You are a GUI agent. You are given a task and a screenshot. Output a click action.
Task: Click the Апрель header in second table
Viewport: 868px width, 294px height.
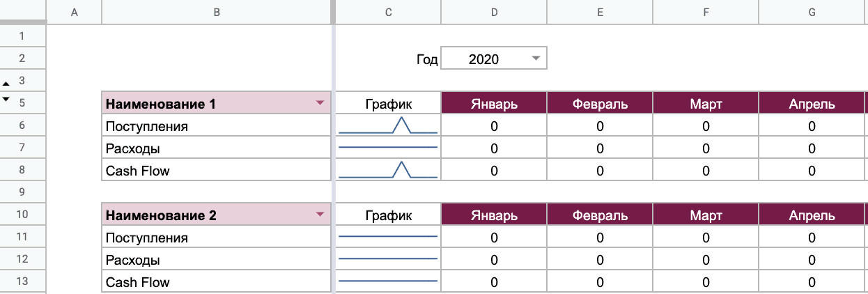pyautogui.click(x=812, y=215)
